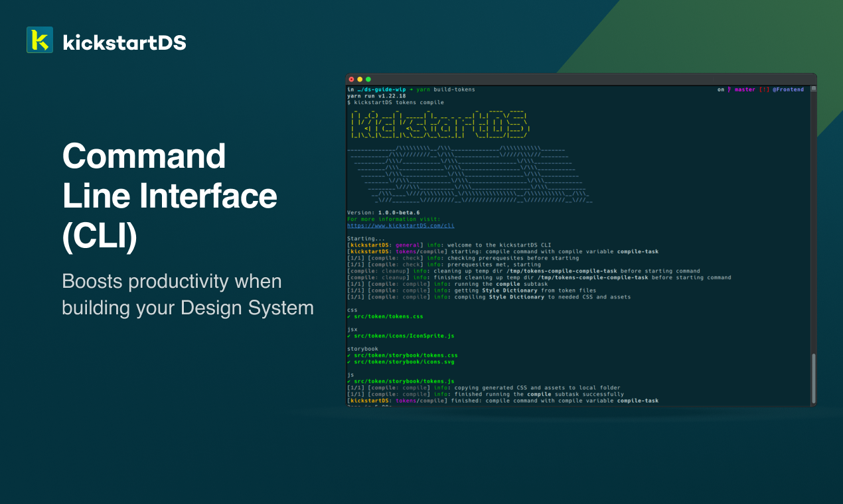The image size is (843, 504).
Task: Open the https://www.kickstartDS.com/cli link in terminal
Action: pyautogui.click(x=401, y=225)
